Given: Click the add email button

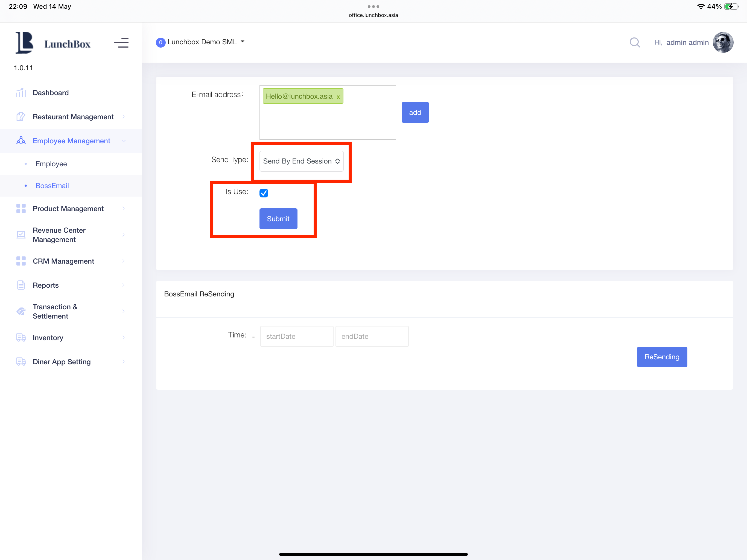Looking at the screenshot, I should 415,112.
